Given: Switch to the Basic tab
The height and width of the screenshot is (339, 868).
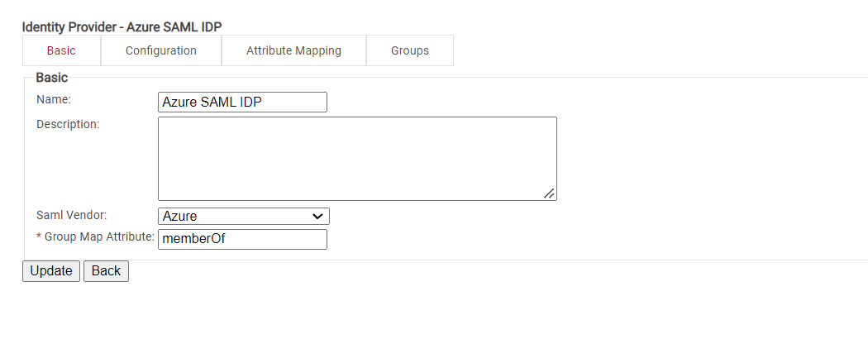Looking at the screenshot, I should click(61, 50).
